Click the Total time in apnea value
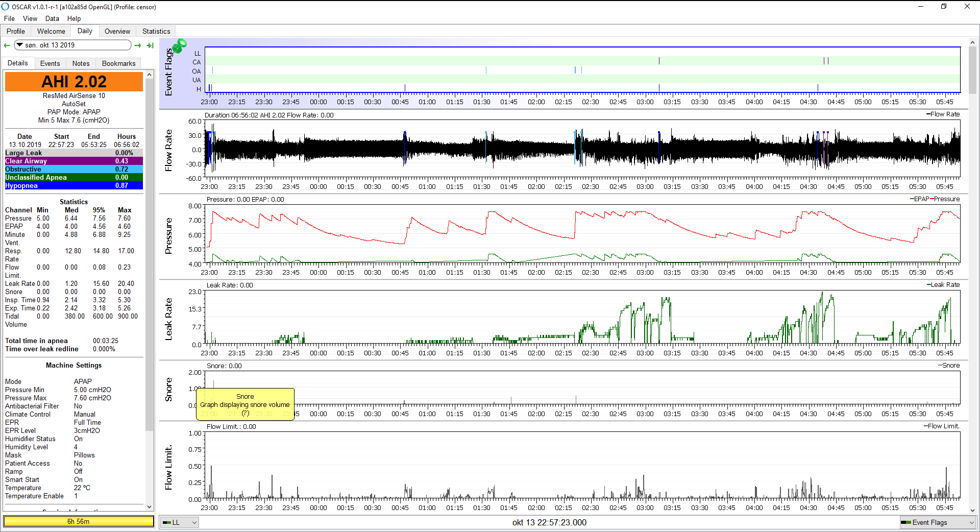Viewport: 980px width, 532px height. coord(106,341)
